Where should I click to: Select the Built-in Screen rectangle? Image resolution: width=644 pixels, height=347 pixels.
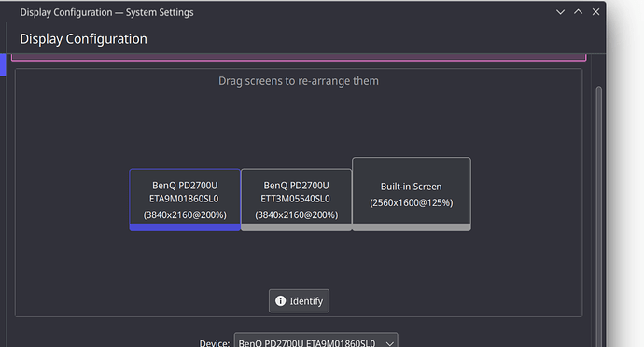411,194
